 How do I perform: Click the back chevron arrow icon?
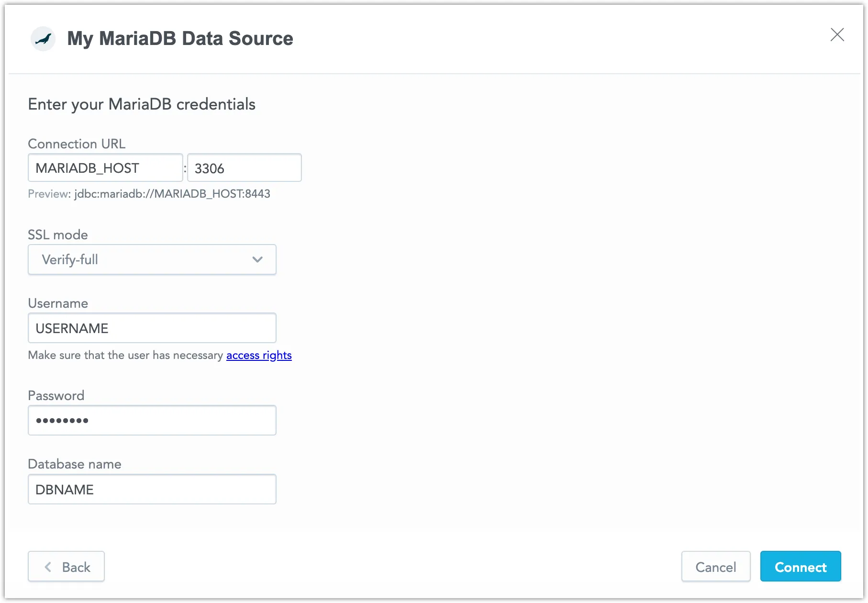tap(48, 567)
